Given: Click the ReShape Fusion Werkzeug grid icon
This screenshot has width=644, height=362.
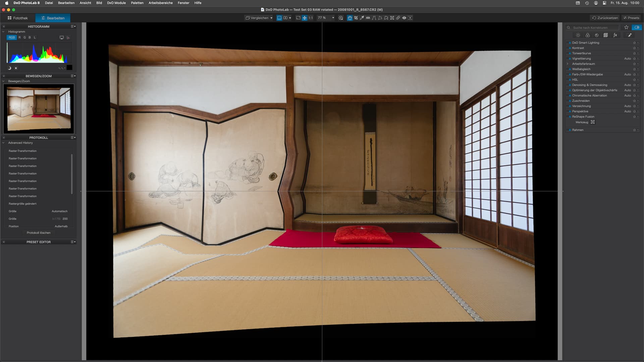Looking at the screenshot, I should tap(593, 122).
